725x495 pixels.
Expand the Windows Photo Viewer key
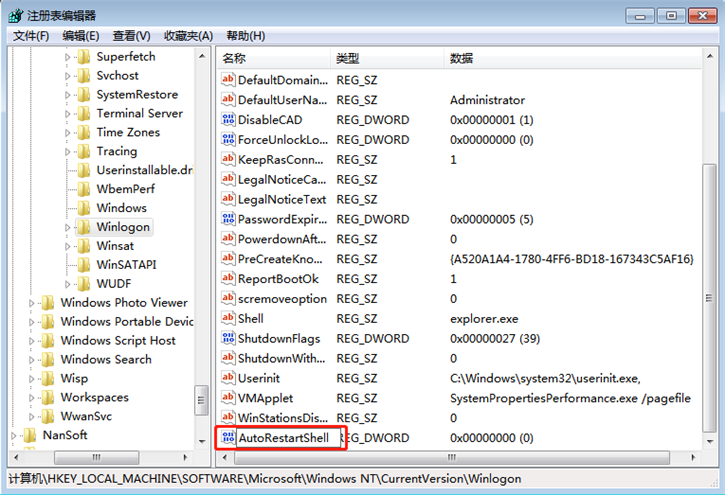(33, 303)
